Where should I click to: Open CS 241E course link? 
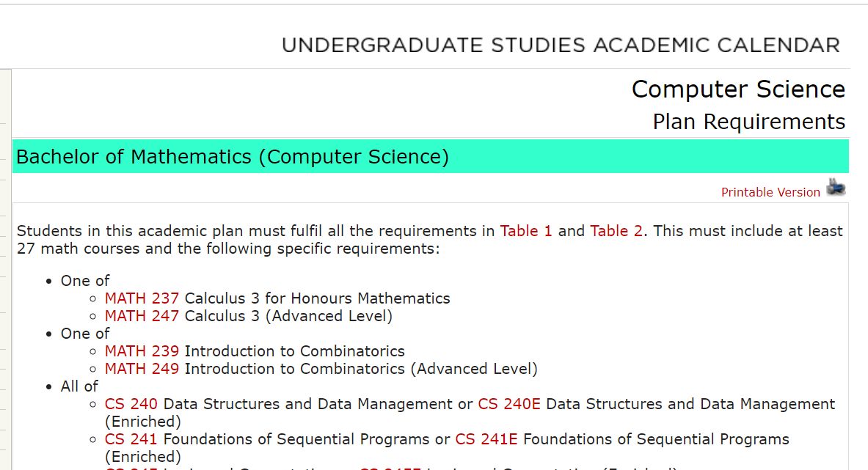[486, 440]
